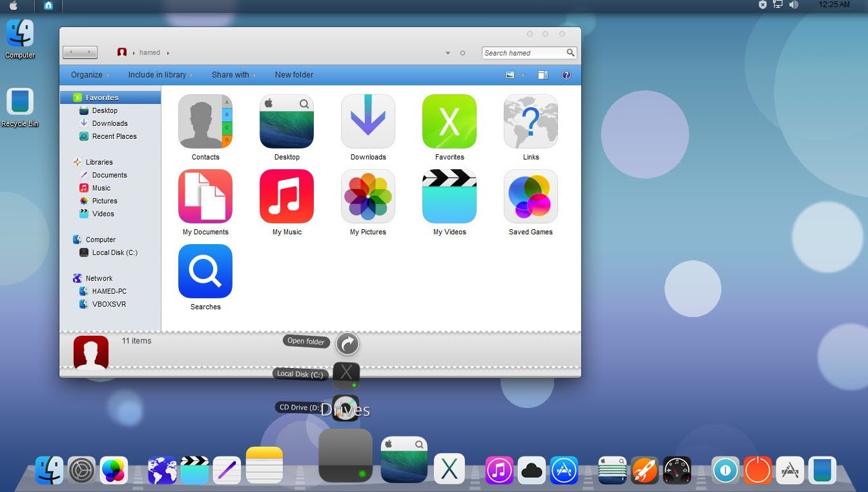This screenshot has height=492, width=868.
Task: Open Recycle Bin on the desktop
Action: [20, 103]
